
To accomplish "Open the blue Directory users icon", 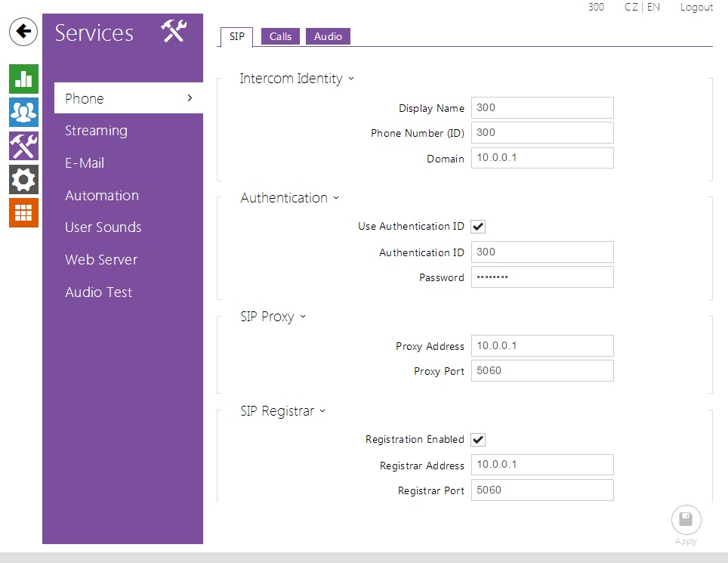I will click(23, 112).
